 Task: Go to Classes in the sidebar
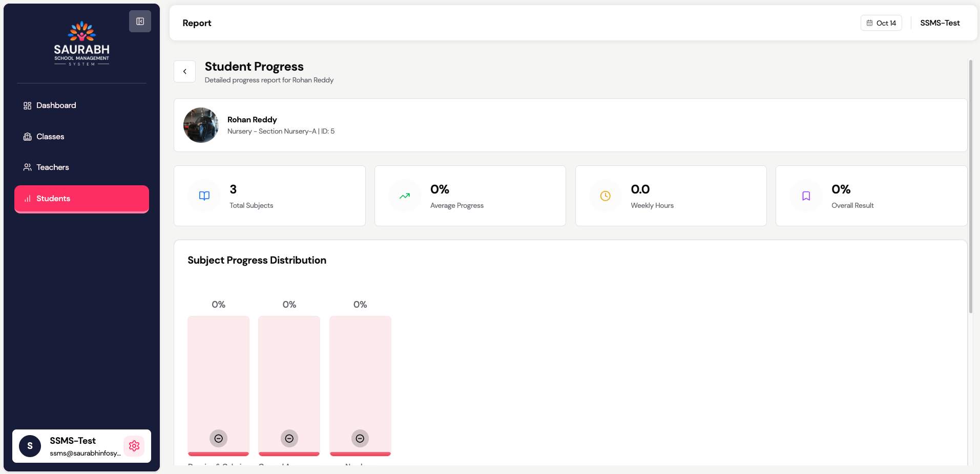pos(50,137)
